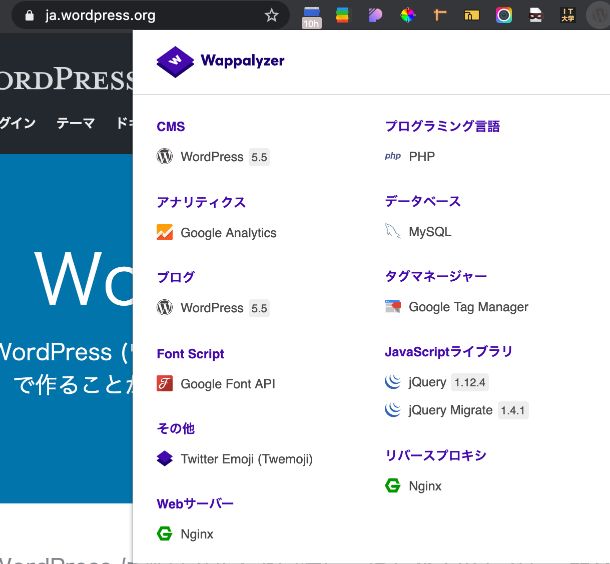
Task: Click the 1.4.1 version badge
Action: 513,410
